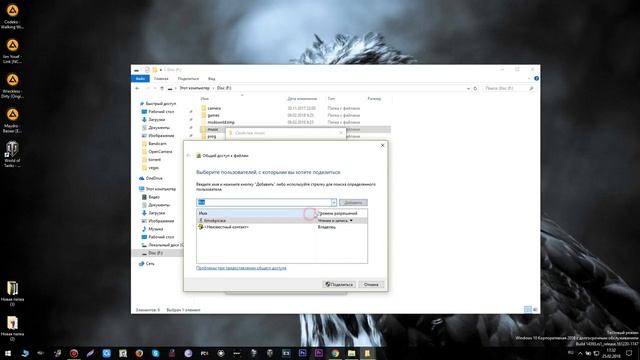Viewport: 640px width, 360px height.
Task: Open the vegas folder in sidebar
Action: (153, 168)
